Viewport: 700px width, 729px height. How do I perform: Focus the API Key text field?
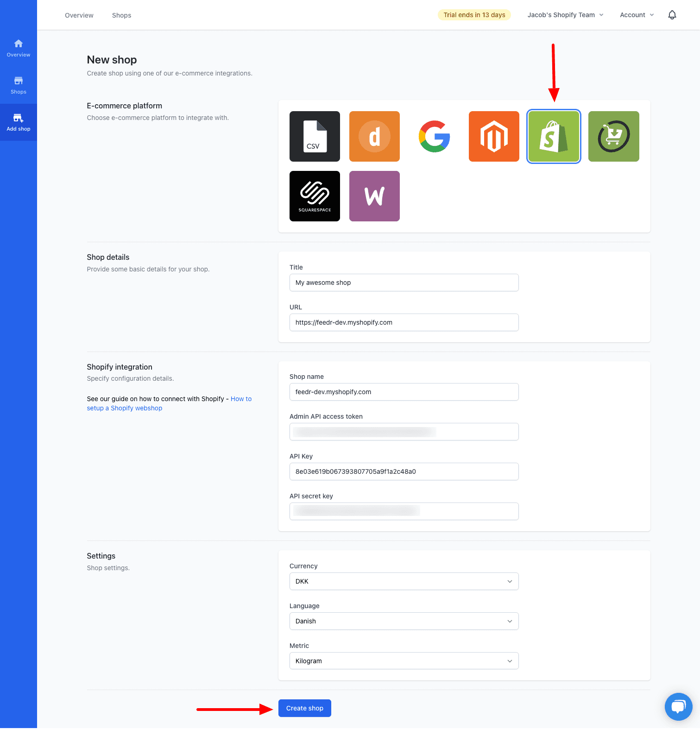tap(404, 471)
